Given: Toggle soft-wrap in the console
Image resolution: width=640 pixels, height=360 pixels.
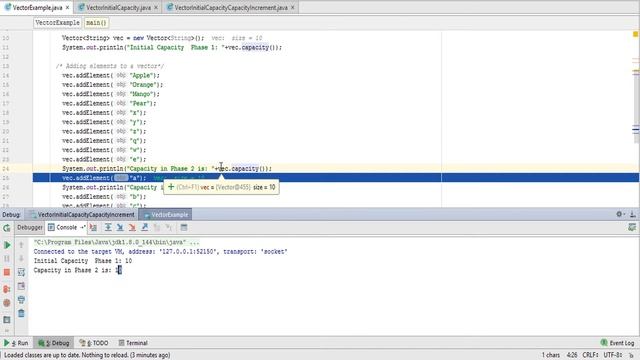Looking at the screenshot, I should (x=21, y=272).
